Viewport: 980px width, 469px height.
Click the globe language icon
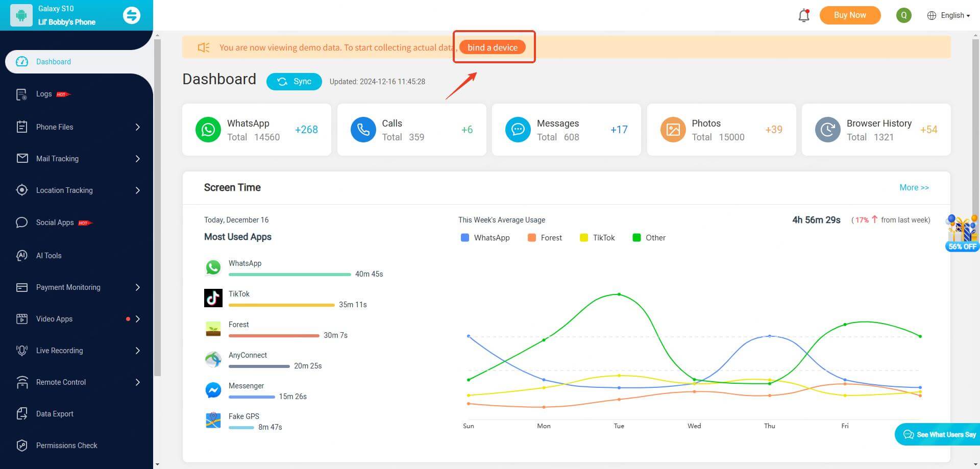[932, 15]
